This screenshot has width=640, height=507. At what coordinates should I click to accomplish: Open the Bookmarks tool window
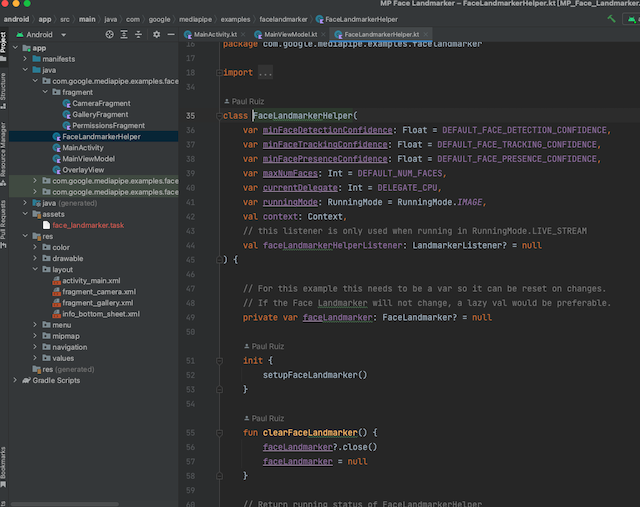tap(5, 467)
